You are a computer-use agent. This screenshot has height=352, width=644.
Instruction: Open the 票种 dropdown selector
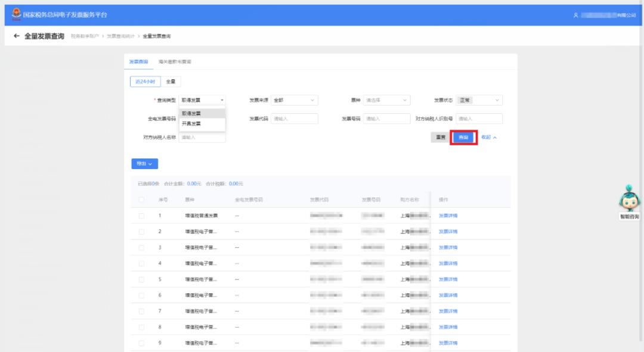coord(387,100)
